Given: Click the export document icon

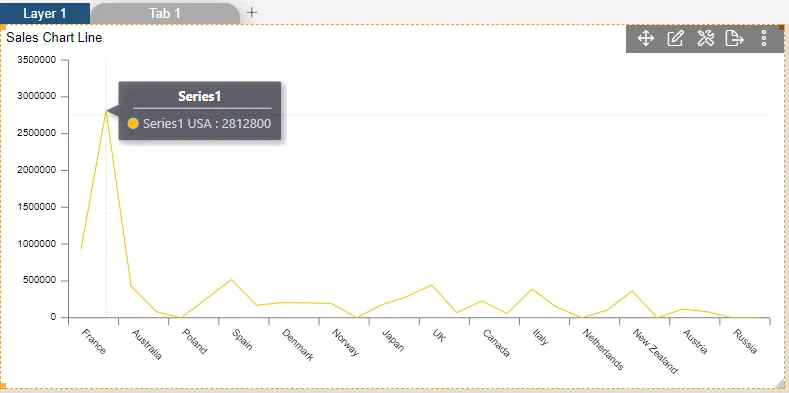Looking at the screenshot, I should [735, 38].
